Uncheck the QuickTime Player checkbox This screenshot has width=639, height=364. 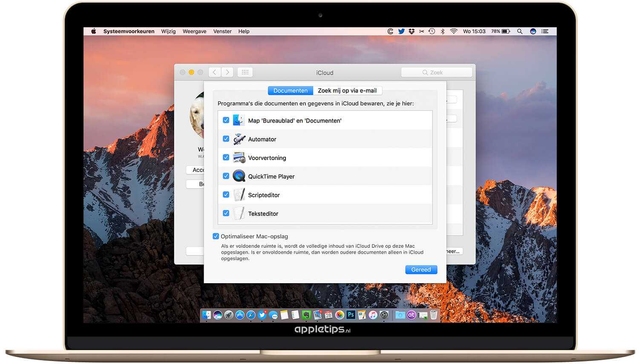(x=226, y=176)
